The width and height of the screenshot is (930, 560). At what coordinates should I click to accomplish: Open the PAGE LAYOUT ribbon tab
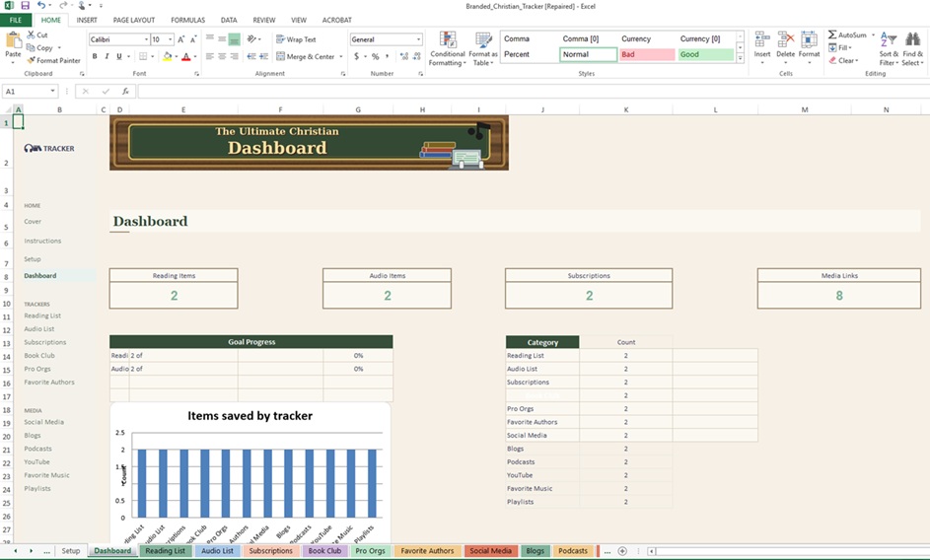point(133,20)
